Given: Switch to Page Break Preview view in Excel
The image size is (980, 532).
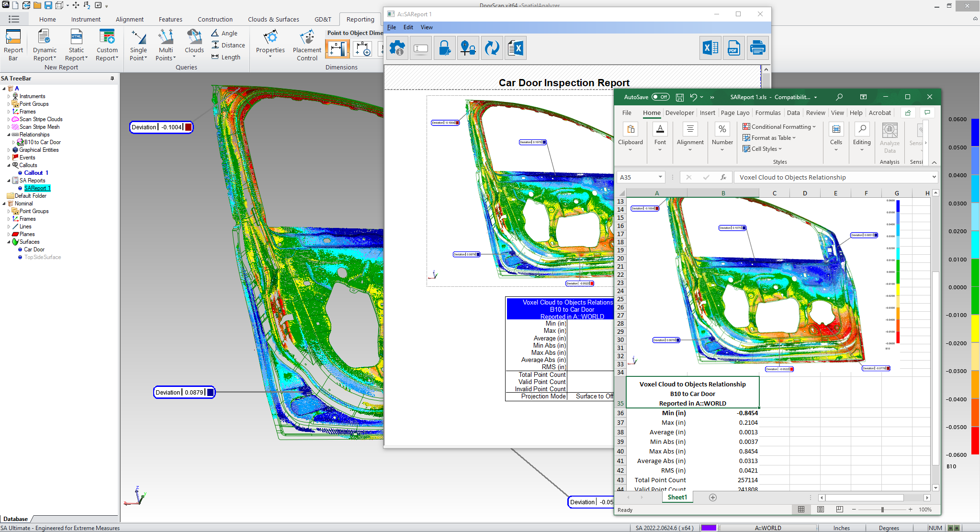Looking at the screenshot, I should pos(839,509).
